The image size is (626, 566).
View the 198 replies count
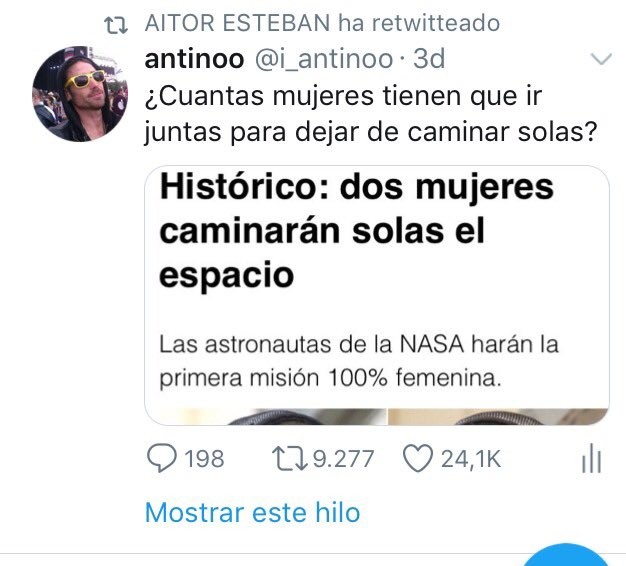204,459
